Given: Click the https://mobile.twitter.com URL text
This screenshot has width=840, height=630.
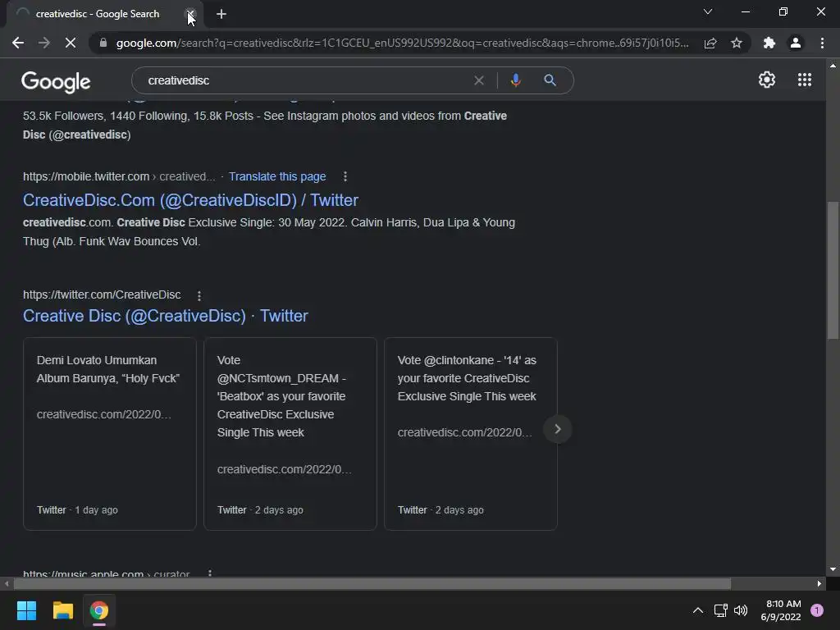Looking at the screenshot, I should click(86, 176).
